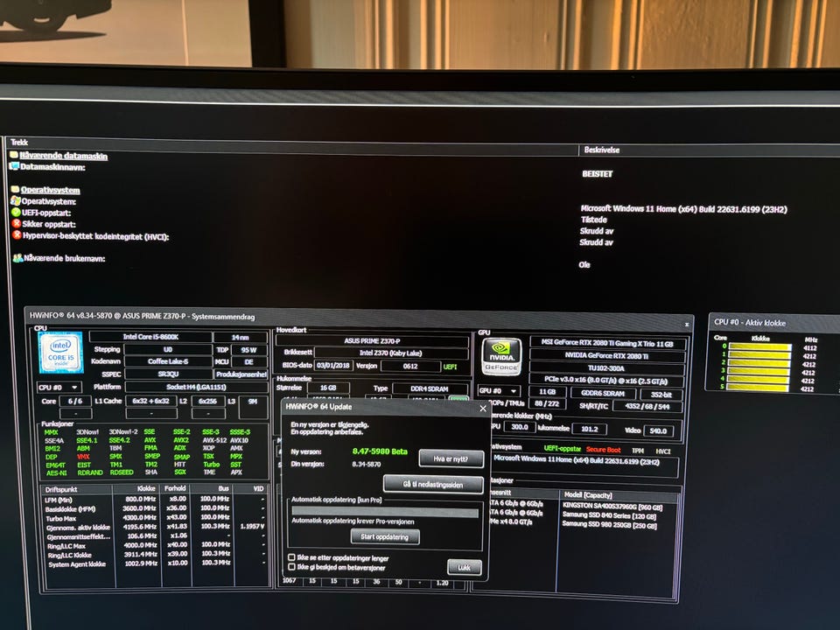The image size is (840, 630).
Task: Click the BIOS-dato field 03/01/2018
Action: click(x=333, y=366)
